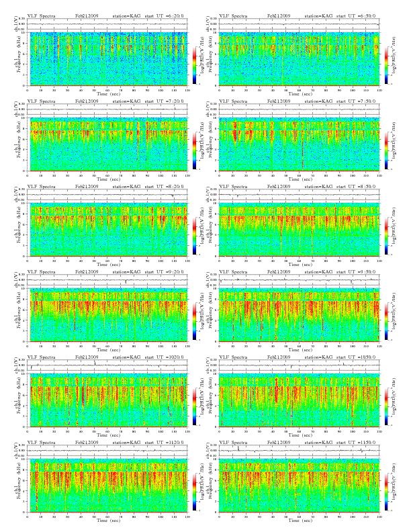Click the PSD color bar beside the 7:20:0 plot
The height and width of the screenshot is (532, 411).
tap(194, 150)
